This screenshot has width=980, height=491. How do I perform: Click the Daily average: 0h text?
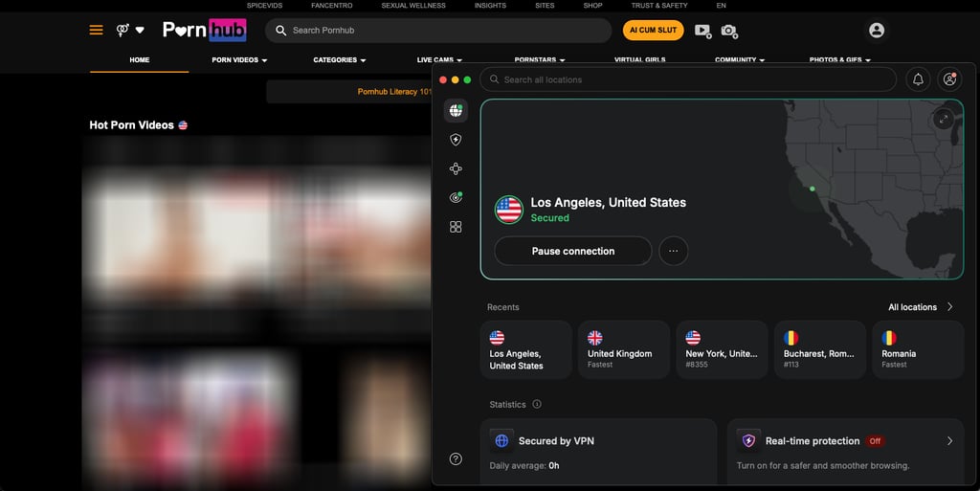pos(524,465)
